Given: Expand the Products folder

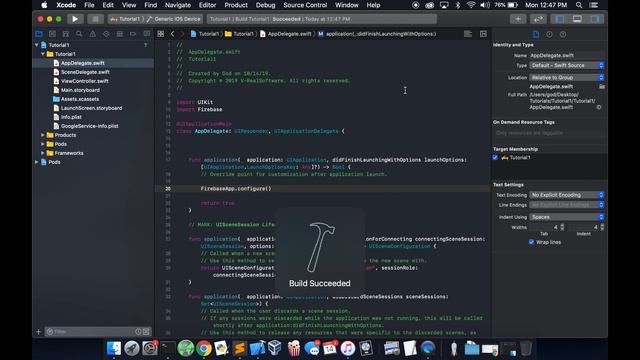Looking at the screenshot, I should tap(43, 135).
